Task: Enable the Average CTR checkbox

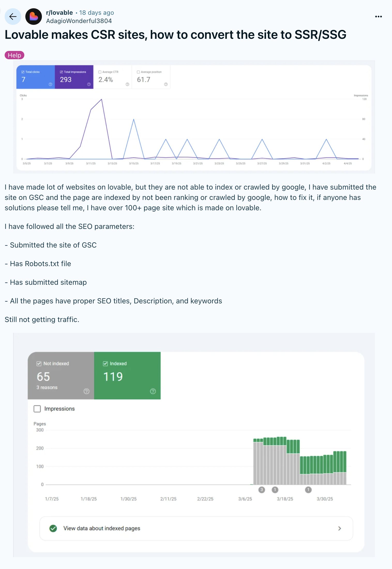Action: (x=100, y=72)
